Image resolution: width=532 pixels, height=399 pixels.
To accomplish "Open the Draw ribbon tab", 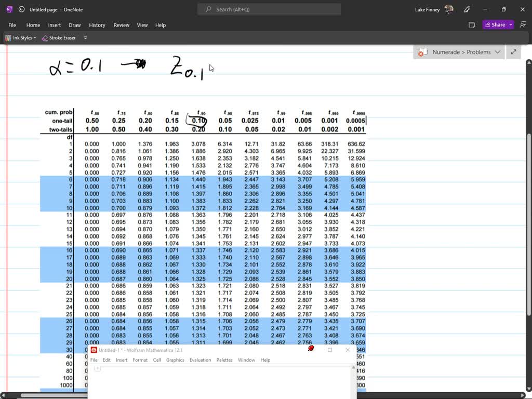I will click(x=75, y=25).
